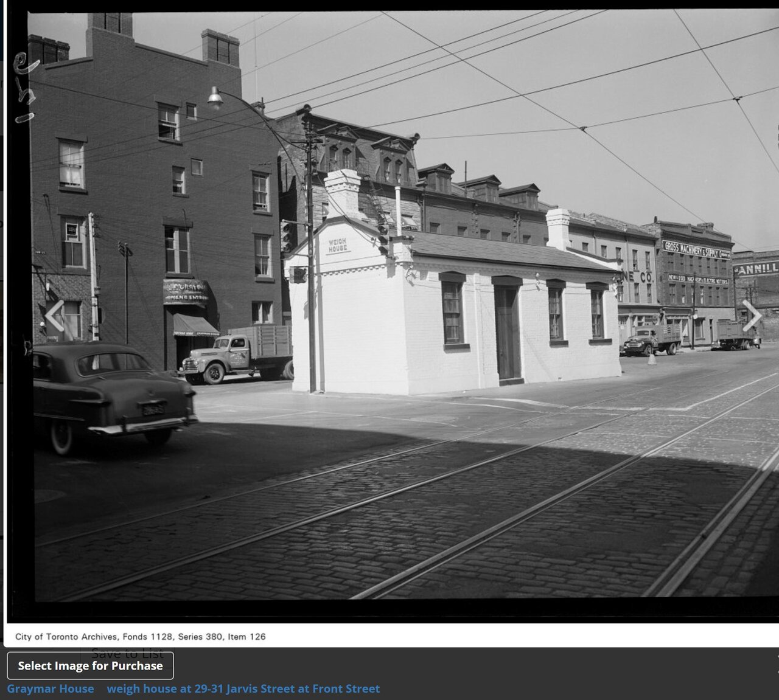The image size is (779, 700).
Task: Click the awning over the storefront entrance
Action: tap(195, 325)
